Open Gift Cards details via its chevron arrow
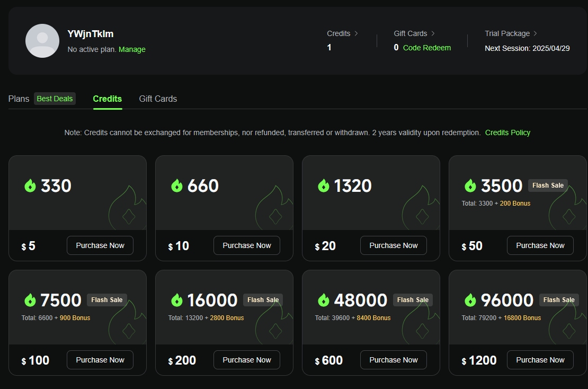The height and width of the screenshot is (389, 588). tap(433, 33)
